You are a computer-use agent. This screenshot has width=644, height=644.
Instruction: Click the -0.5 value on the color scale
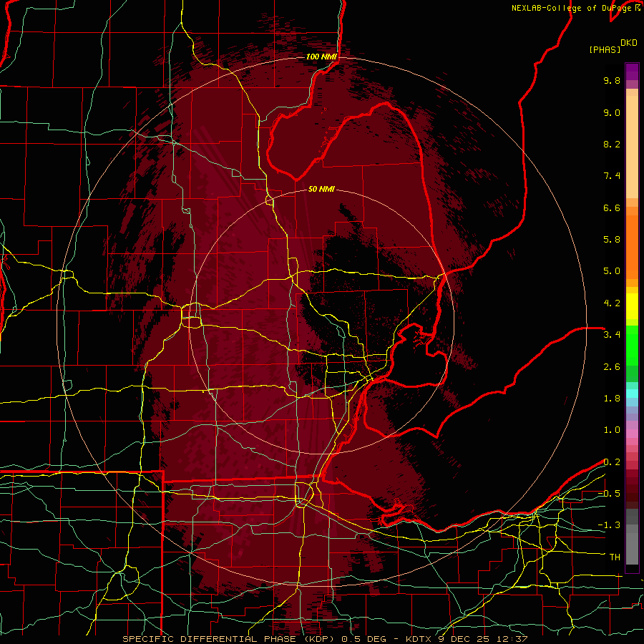tap(609, 494)
